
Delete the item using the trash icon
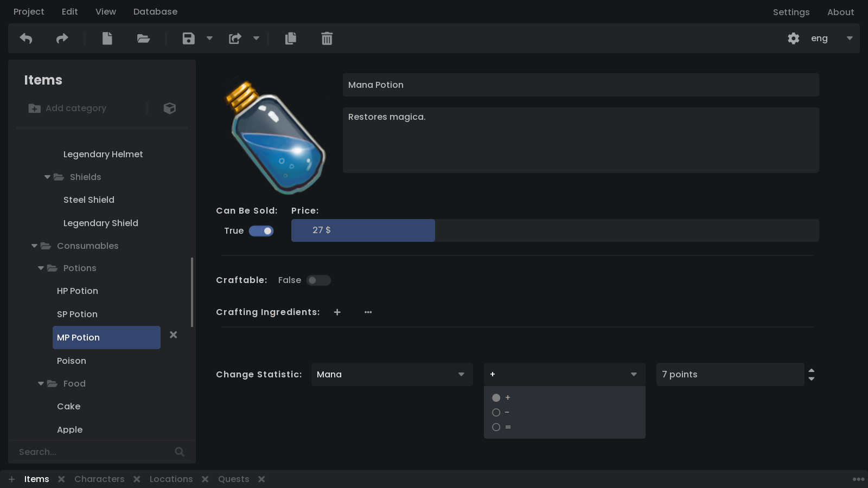click(326, 38)
